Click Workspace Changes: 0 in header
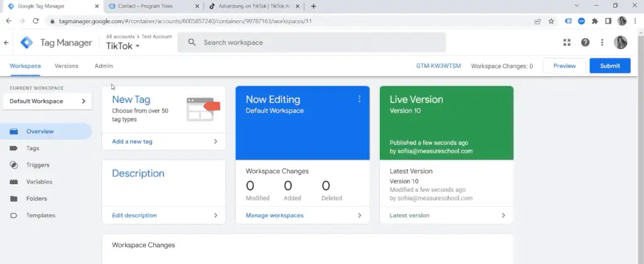Viewport: 644px width, 264px height. click(502, 66)
